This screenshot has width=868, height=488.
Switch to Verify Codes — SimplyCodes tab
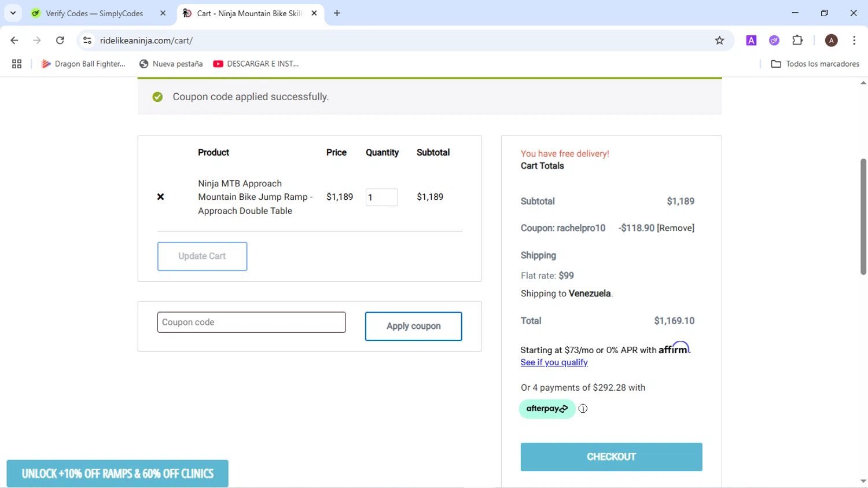pyautogui.click(x=94, y=13)
